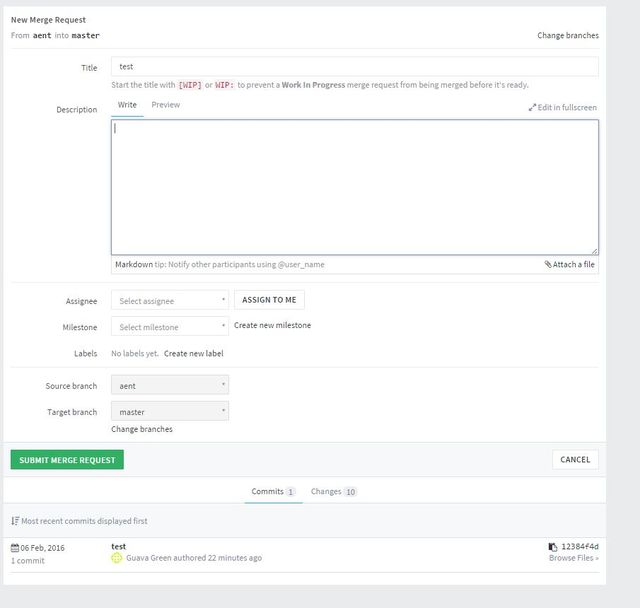
Task: Open commit hash 12384f4d
Action: (580, 546)
